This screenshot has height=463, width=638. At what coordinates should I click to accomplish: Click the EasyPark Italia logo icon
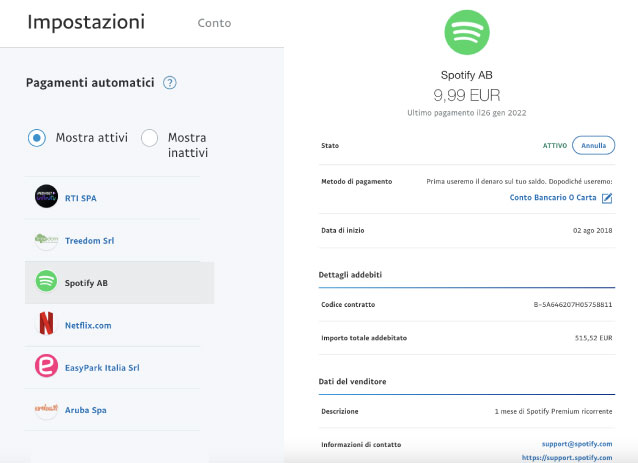point(46,366)
